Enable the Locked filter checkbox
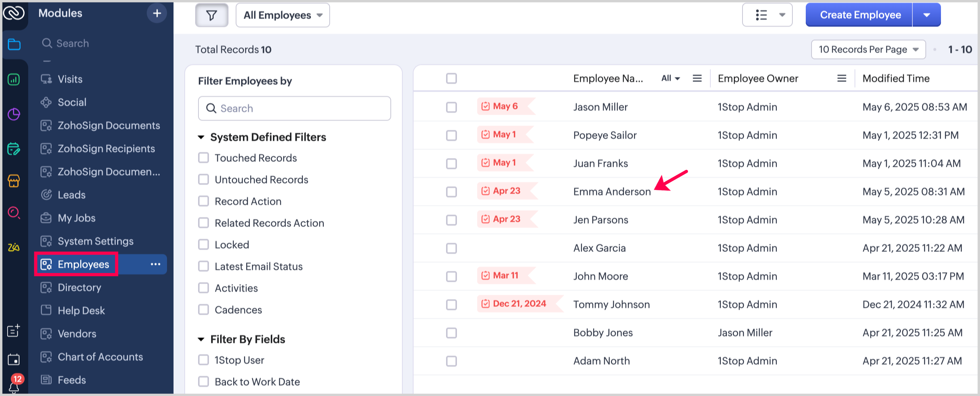This screenshot has height=396, width=980. (204, 244)
